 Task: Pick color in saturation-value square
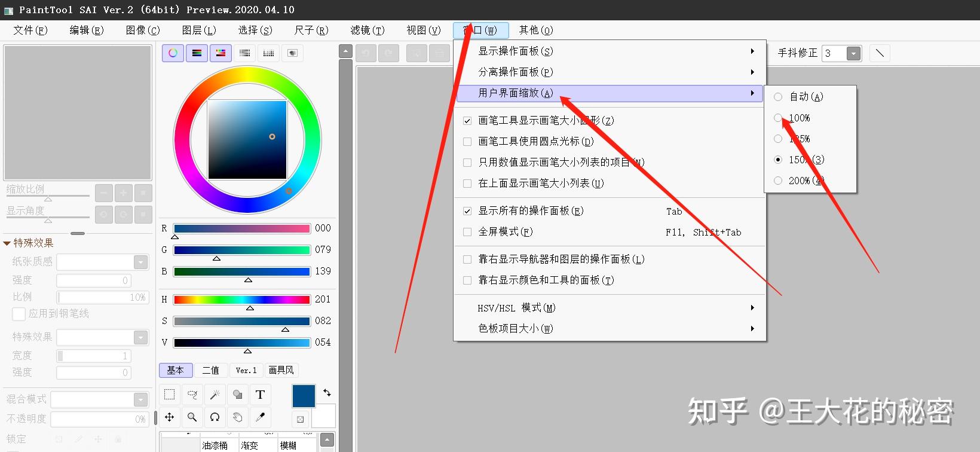coord(247,139)
